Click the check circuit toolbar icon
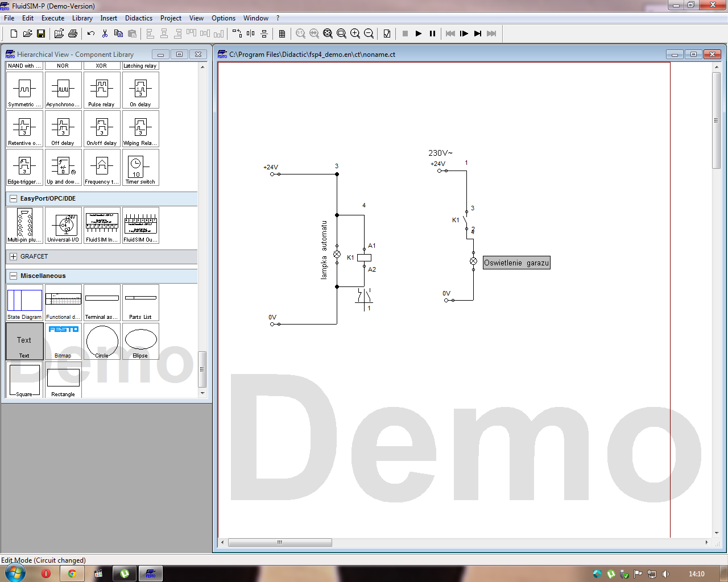Screen dimensions: 728x582 [x=387, y=34]
